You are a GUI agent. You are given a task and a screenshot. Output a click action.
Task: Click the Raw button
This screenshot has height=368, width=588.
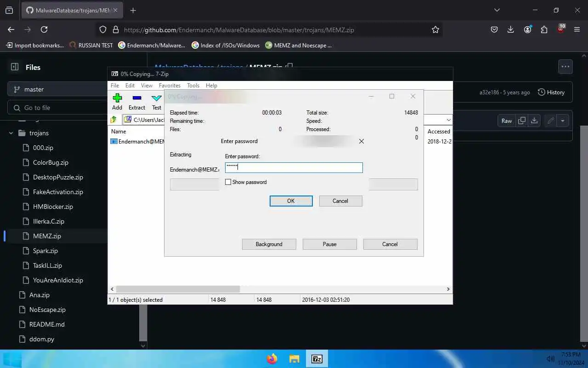(x=507, y=121)
